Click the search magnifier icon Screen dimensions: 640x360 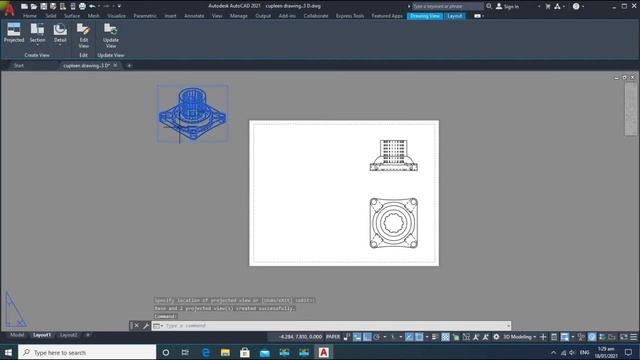(489, 6)
